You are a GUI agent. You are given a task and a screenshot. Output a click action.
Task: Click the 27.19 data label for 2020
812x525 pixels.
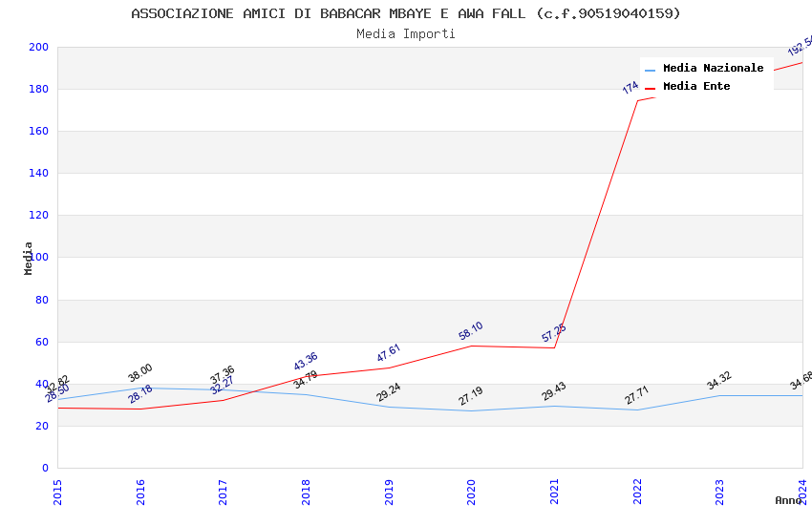coord(471,396)
